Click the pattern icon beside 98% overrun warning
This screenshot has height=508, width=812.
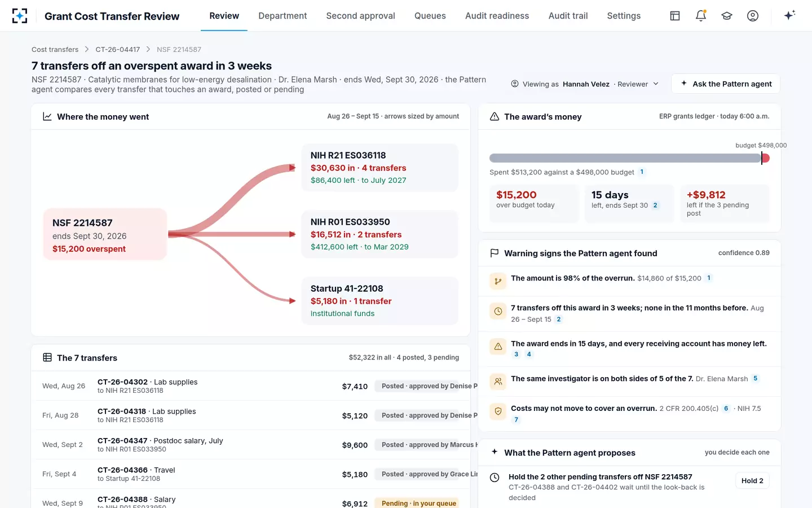click(498, 281)
